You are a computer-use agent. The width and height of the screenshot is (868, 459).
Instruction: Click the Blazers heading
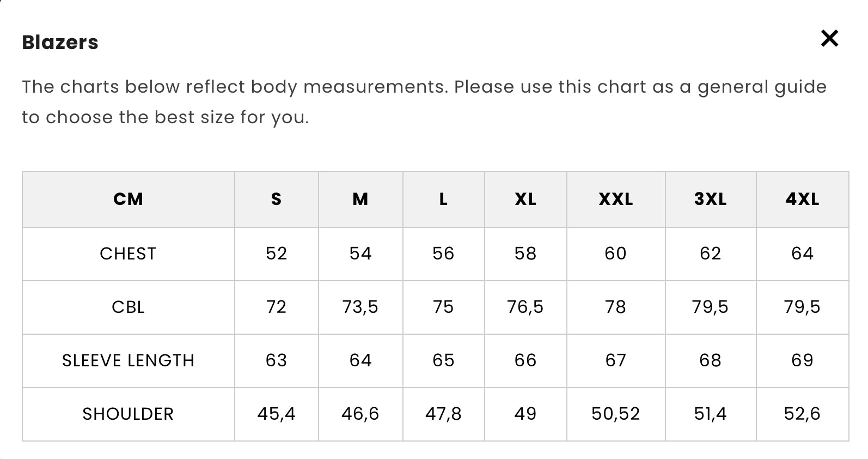(x=60, y=43)
